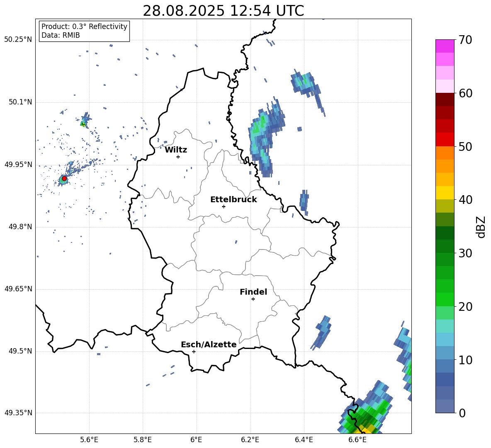This screenshot has width=491, height=448.
Task: Click the 0 colorbar tick value
Action: point(462,413)
